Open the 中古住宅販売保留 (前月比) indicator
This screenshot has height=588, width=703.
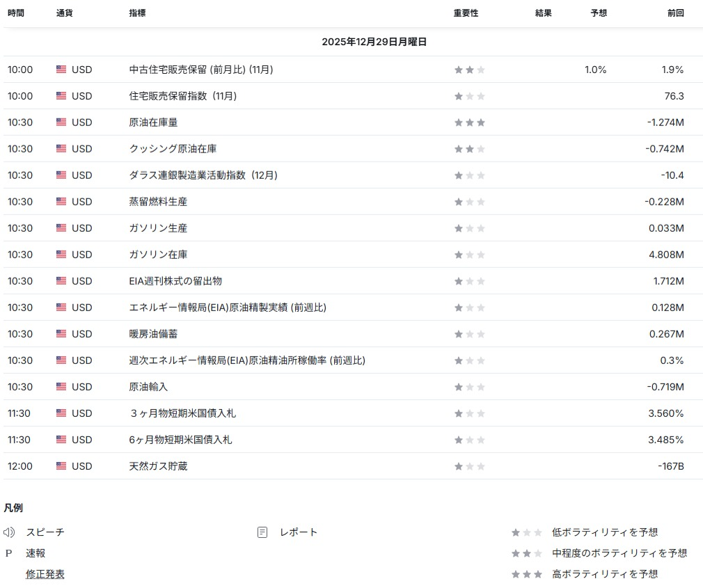pos(201,70)
